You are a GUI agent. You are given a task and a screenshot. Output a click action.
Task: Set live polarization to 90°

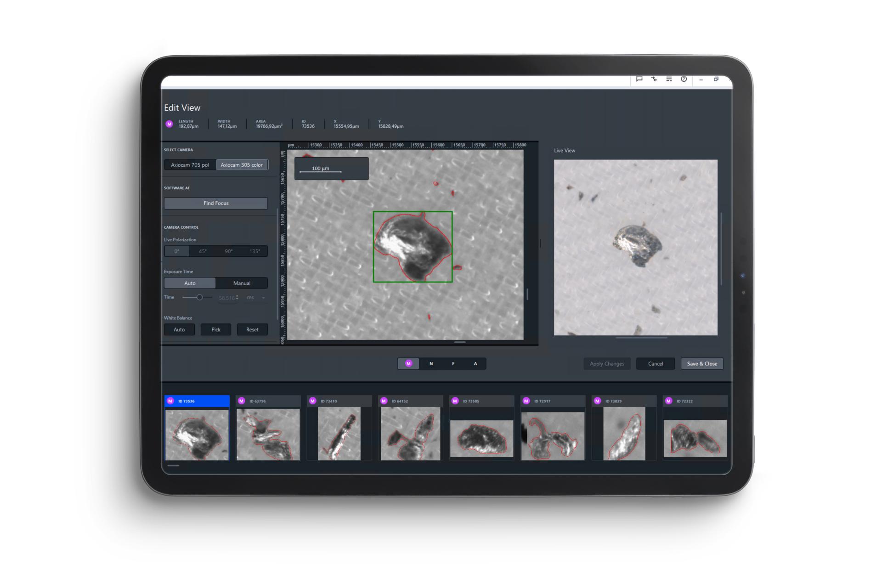point(228,251)
